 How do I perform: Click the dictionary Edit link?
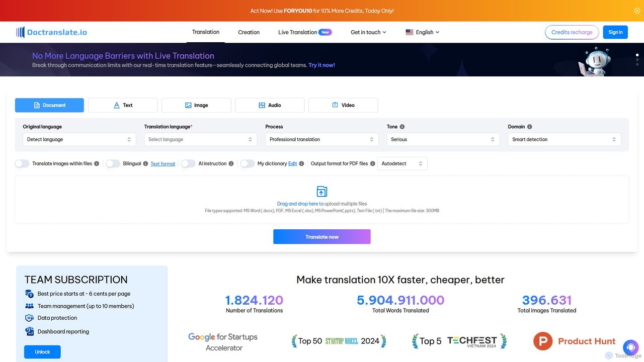click(x=292, y=163)
